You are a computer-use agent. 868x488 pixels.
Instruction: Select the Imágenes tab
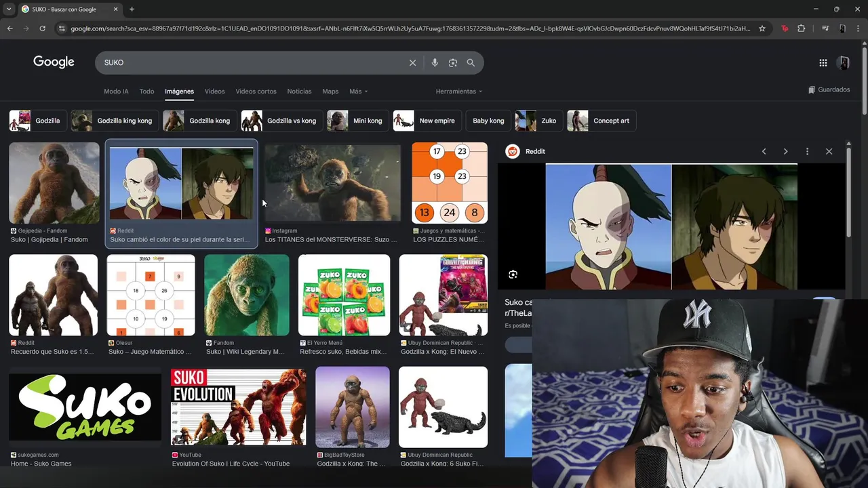click(x=180, y=91)
